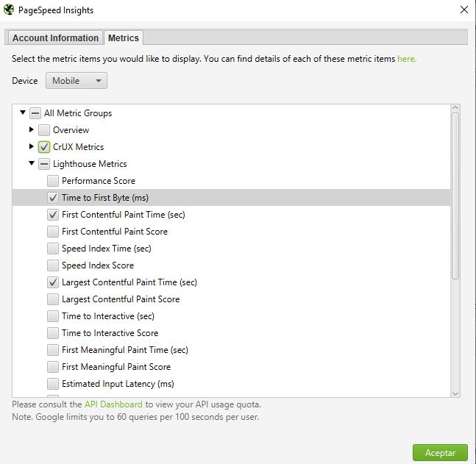Uncheck First Contentful Paint Time (sec)
This screenshot has height=464, width=476.
coord(53,215)
